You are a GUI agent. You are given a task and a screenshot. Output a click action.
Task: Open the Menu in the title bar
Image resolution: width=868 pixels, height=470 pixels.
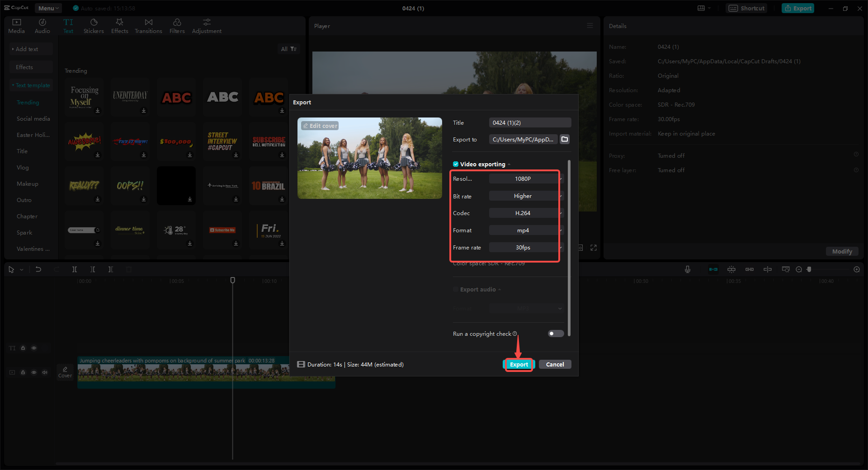[48, 8]
